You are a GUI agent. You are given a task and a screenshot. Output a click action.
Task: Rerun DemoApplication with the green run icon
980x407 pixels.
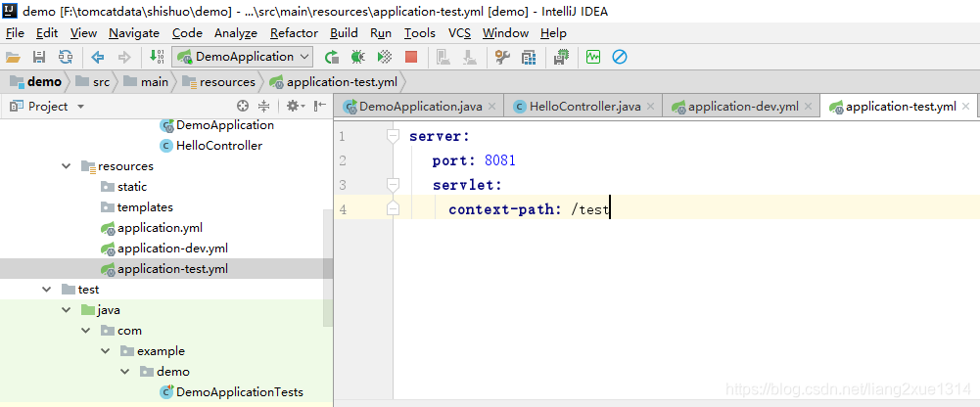(332, 58)
